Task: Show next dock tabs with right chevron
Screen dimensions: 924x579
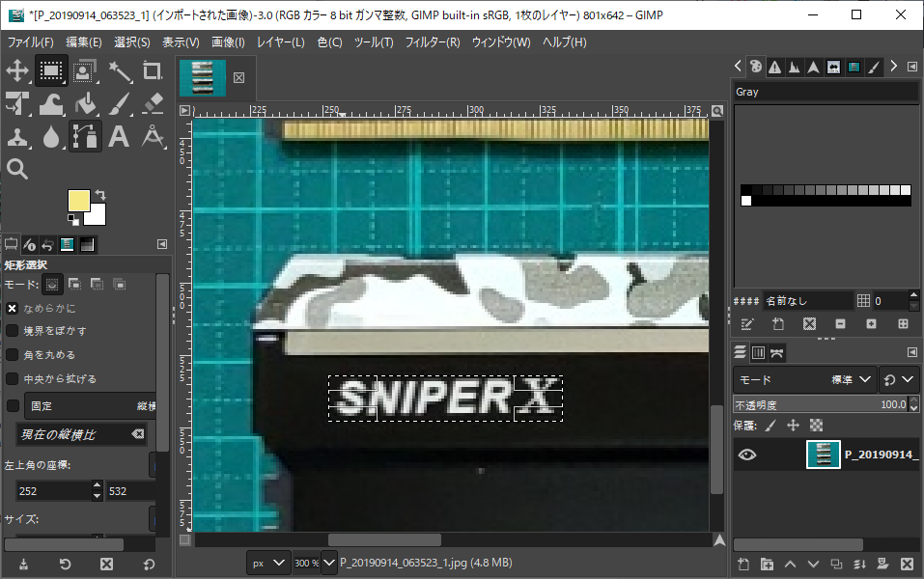Action: coord(894,66)
